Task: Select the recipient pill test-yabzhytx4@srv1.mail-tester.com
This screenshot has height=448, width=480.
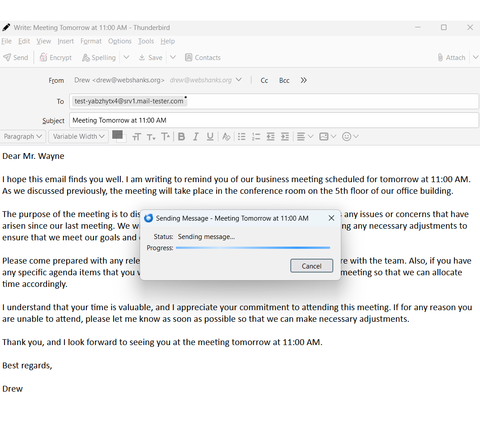Action: point(129,101)
